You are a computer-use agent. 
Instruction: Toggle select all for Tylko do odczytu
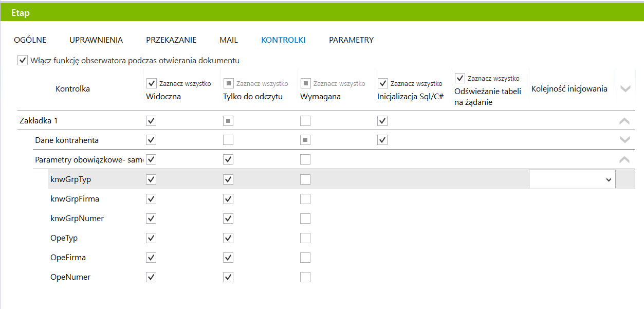(228, 83)
